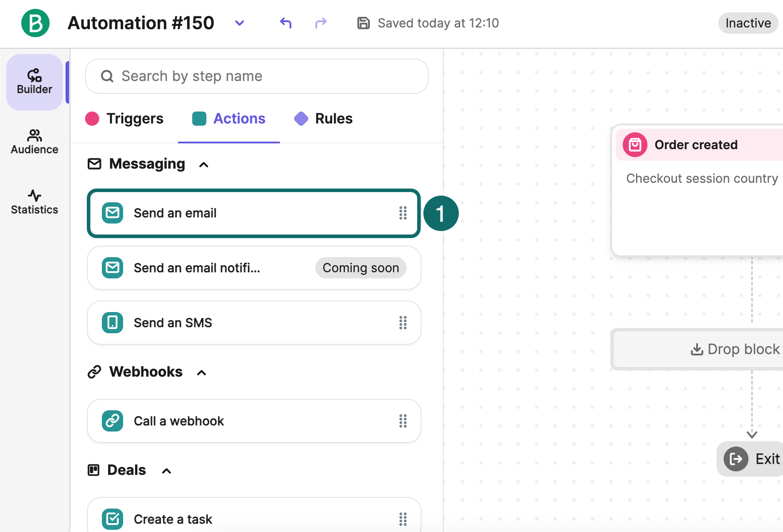Click the Exit step button
The image size is (783, 532).
(x=751, y=459)
